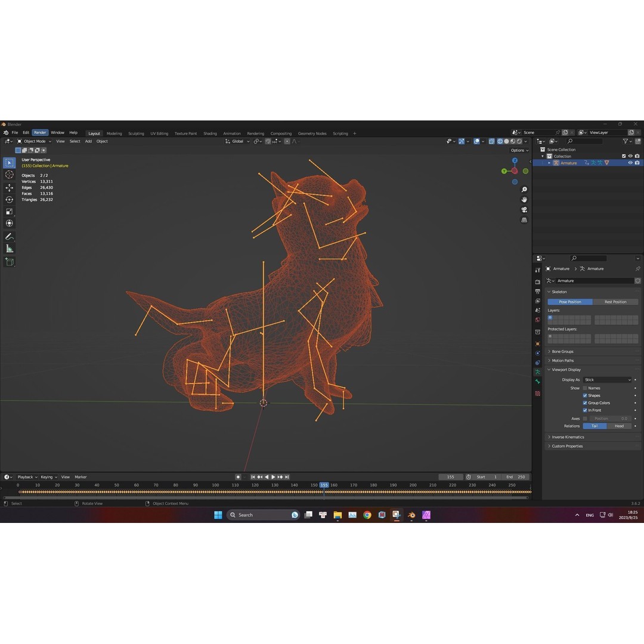Click the hand pan view gizmo
The width and height of the screenshot is (644, 644).
click(x=524, y=200)
